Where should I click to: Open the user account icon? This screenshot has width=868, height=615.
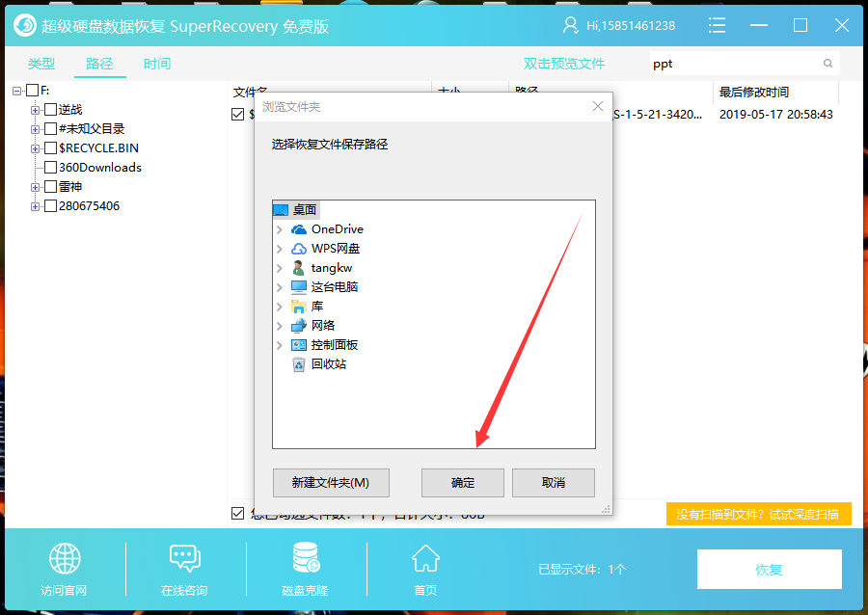(x=570, y=25)
